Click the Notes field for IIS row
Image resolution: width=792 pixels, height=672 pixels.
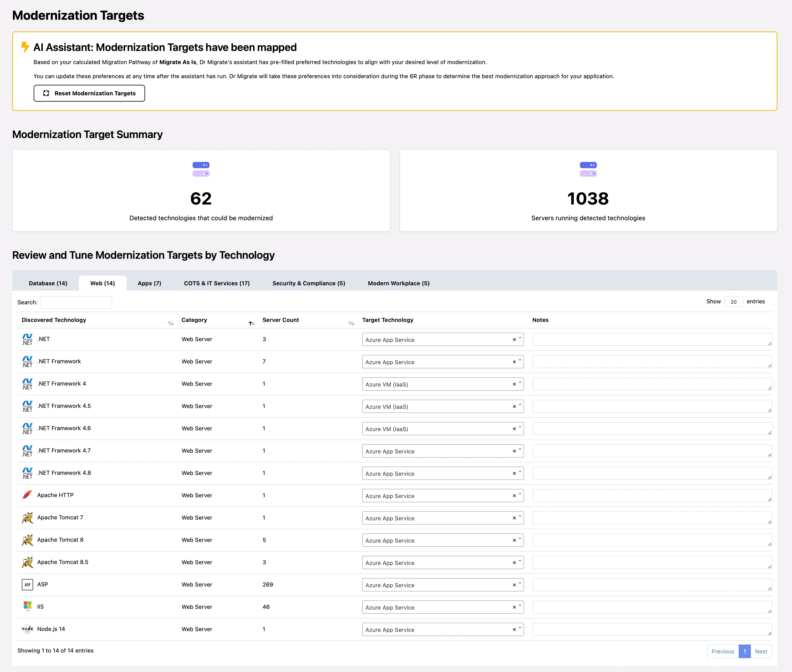coord(652,607)
